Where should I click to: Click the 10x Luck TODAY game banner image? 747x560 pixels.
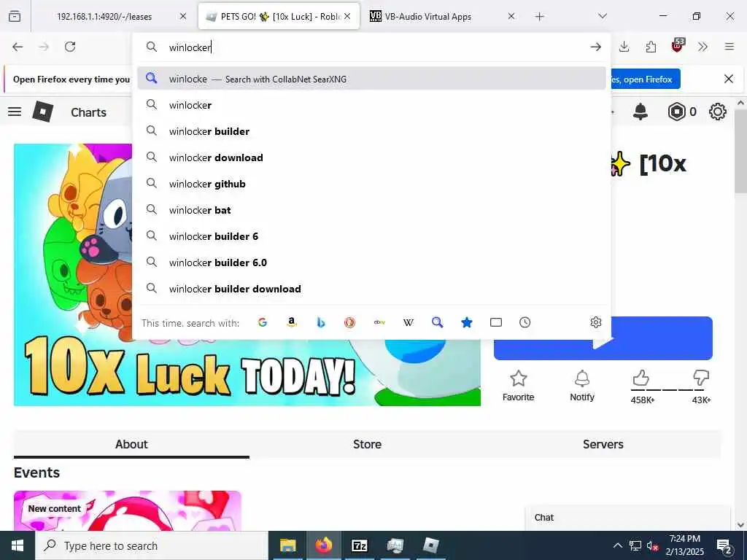pyautogui.click(x=247, y=371)
